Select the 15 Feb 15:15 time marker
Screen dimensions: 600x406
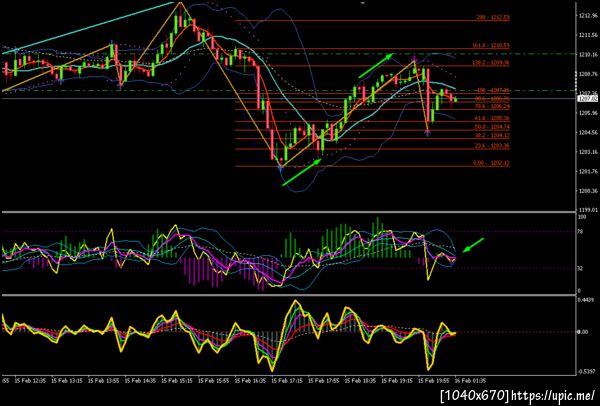pos(172,381)
